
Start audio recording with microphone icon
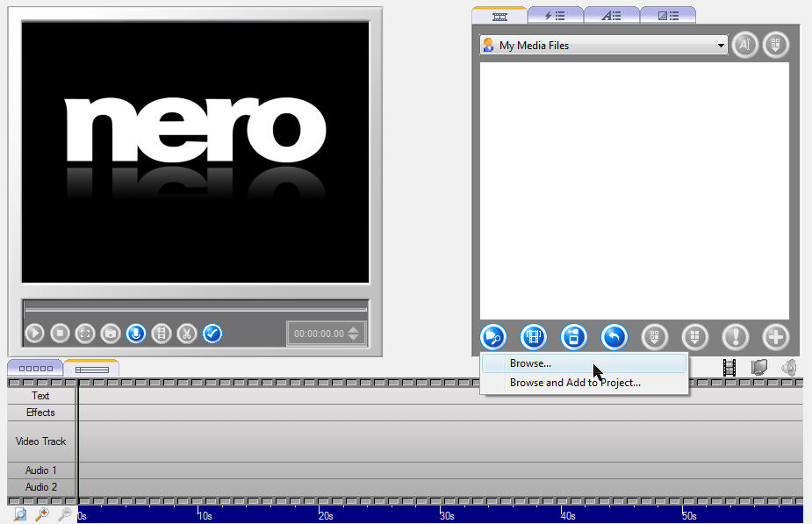[136, 333]
